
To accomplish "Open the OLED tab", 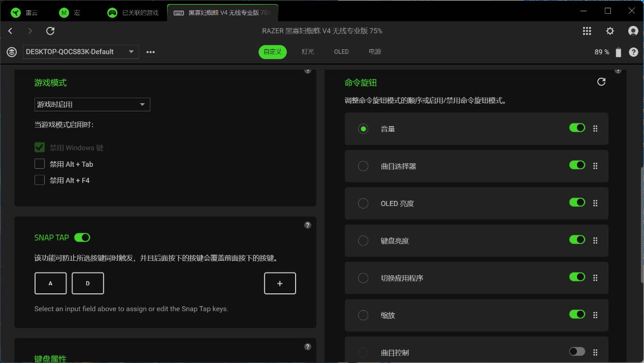I will click(x=341, y=52).
